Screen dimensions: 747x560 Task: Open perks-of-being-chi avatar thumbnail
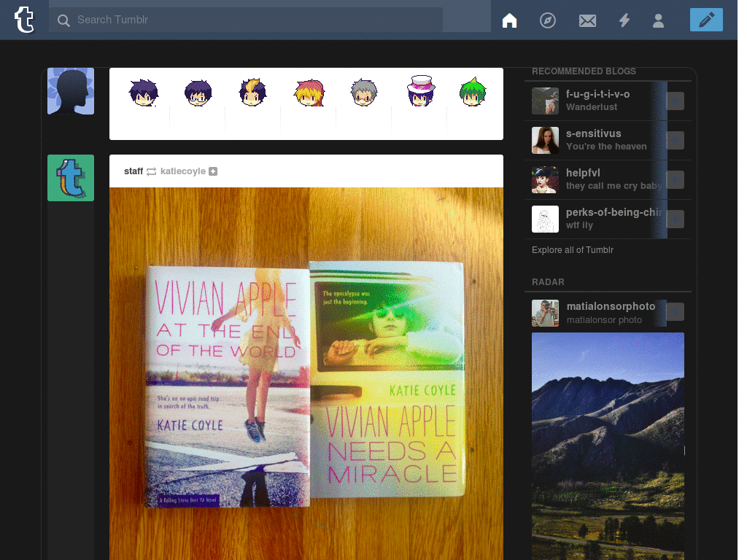point(545,219)
